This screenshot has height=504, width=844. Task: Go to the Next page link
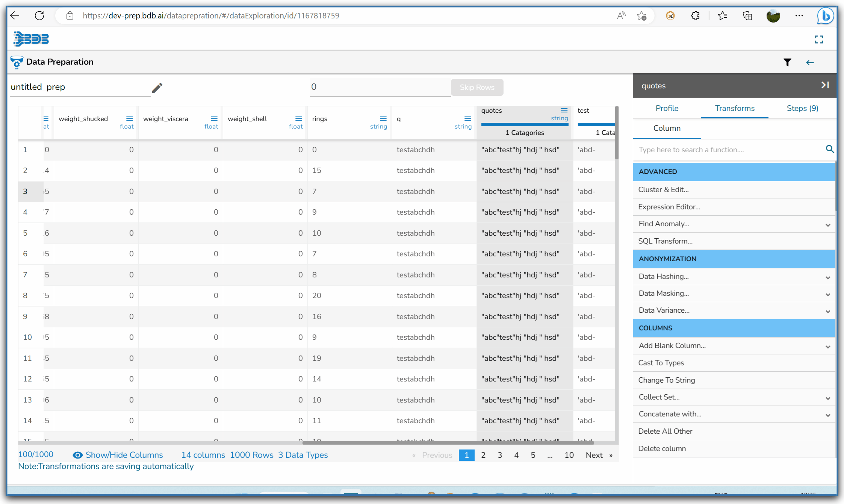[594, 455]
